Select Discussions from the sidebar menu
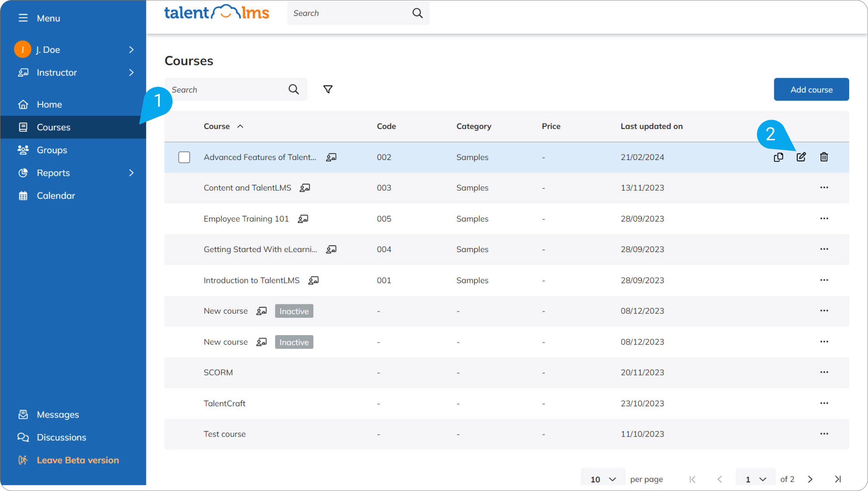The image size is (868, 491). point(61,437)
